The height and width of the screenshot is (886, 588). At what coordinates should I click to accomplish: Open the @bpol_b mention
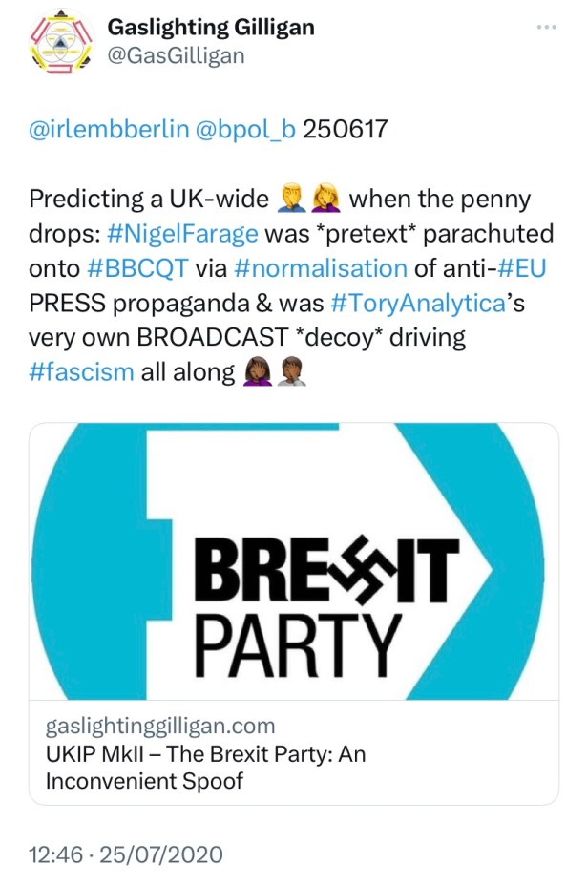tap(245, 129)
